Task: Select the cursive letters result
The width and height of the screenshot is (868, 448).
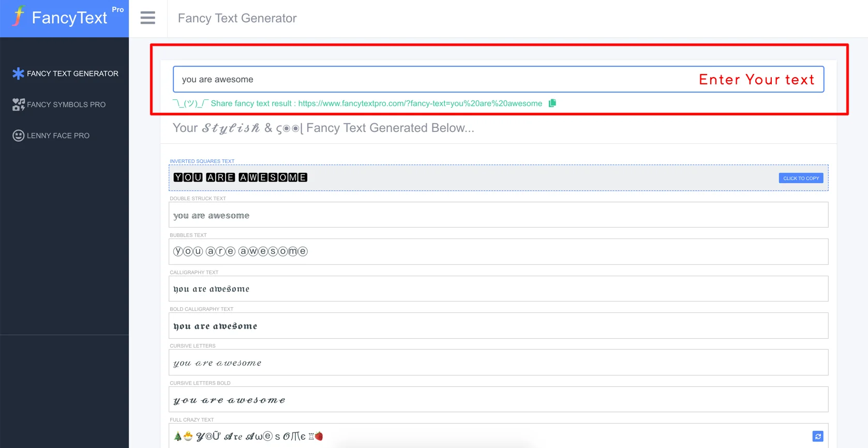Action: click(498, 363)
